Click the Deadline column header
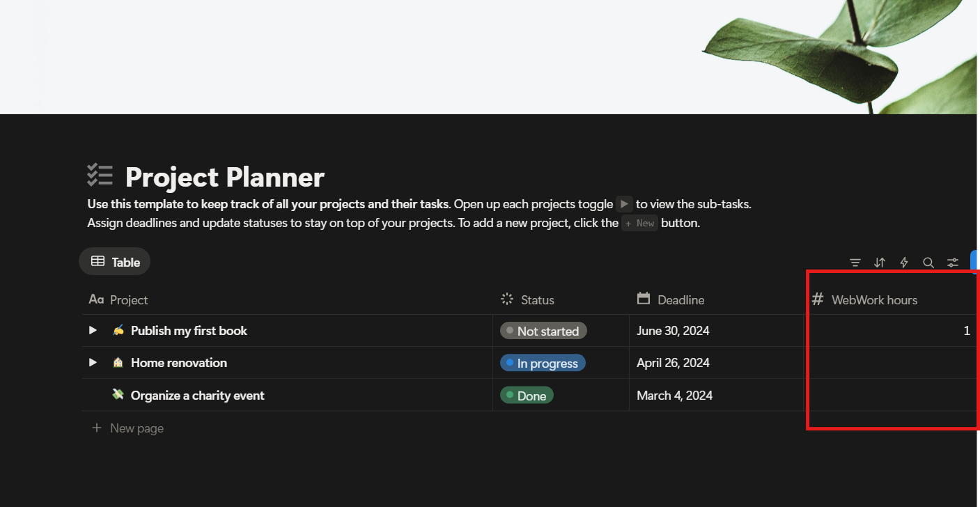 click(x=680, y=299)
